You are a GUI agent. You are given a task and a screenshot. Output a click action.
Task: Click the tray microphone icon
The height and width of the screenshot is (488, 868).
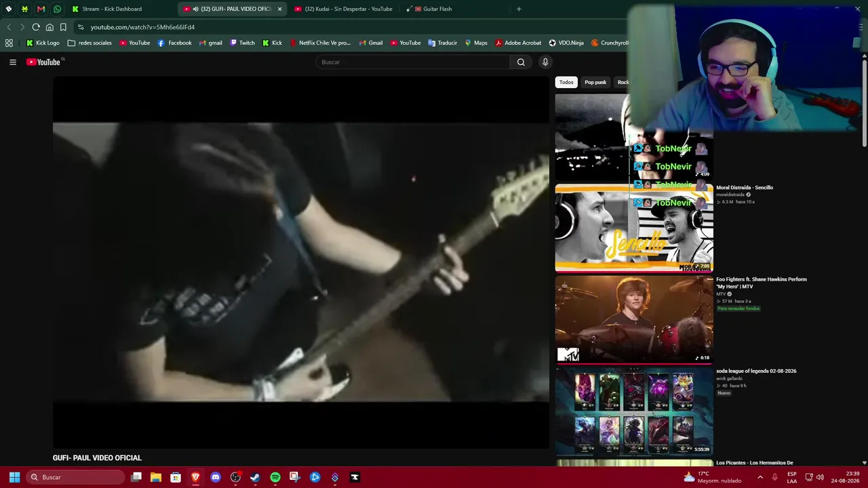(775, 477)
